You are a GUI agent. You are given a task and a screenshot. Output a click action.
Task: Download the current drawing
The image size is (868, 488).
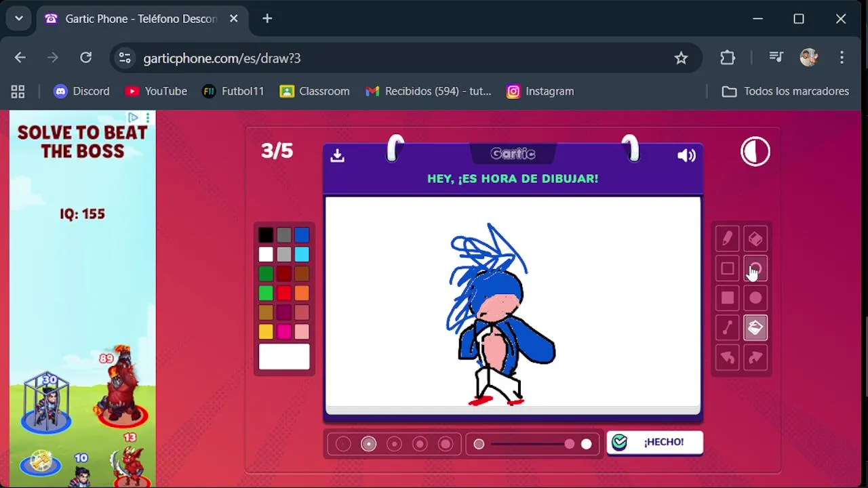tap(337, 156)
